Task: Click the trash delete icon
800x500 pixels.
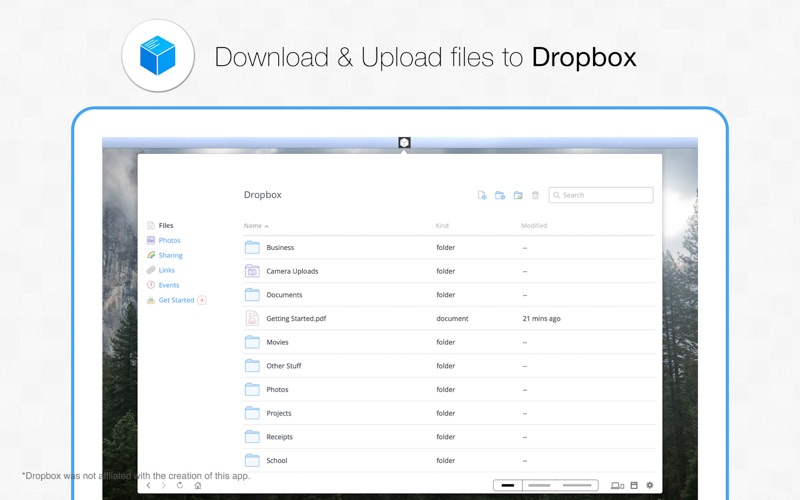Action: tap(535, 195)
